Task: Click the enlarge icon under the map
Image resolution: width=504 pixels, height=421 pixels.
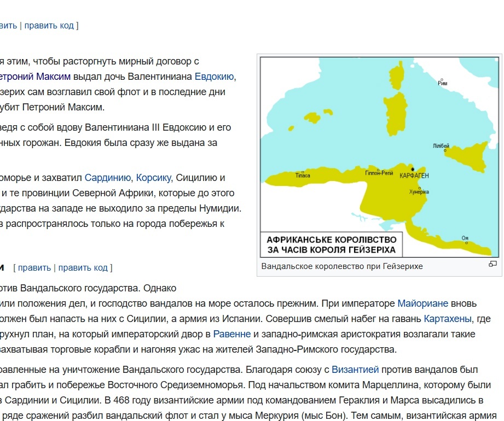Action: [x=493, y=264]
